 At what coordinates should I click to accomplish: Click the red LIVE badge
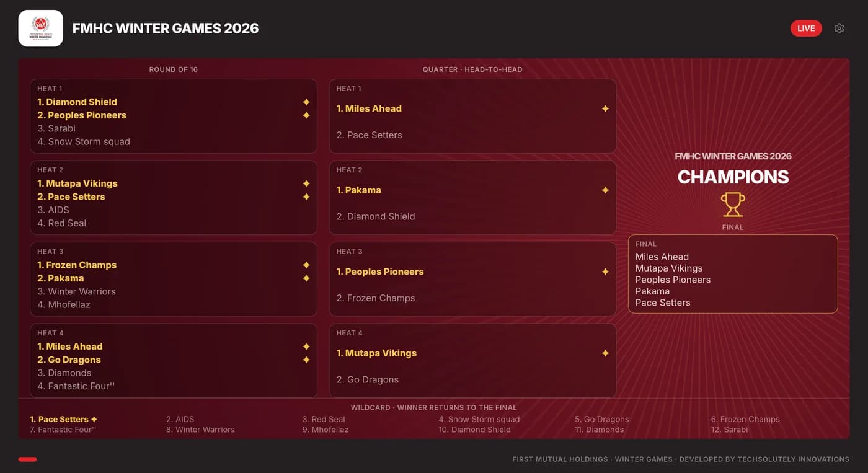pyautogui.click(x=806, y=29)
